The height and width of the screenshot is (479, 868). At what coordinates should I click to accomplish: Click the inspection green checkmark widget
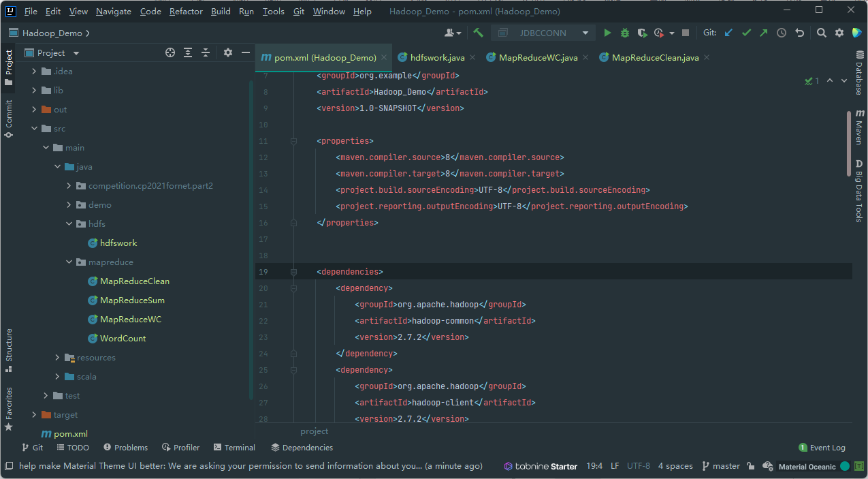[x=811, y=80]
